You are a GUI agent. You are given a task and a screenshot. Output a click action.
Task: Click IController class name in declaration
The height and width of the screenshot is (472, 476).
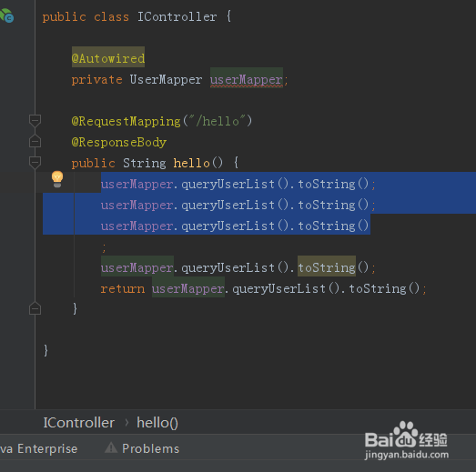click(x=177, y=16)
